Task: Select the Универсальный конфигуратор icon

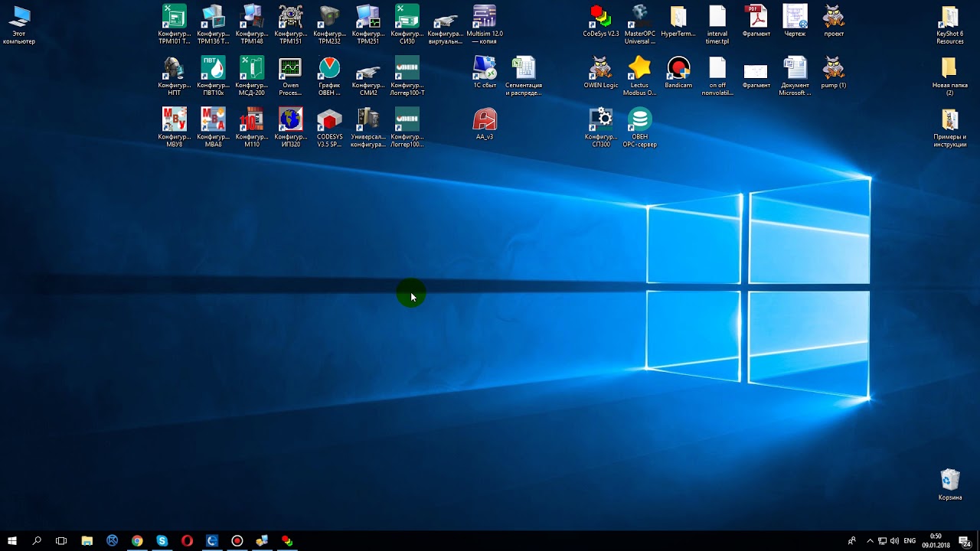Action: [368, 127]
